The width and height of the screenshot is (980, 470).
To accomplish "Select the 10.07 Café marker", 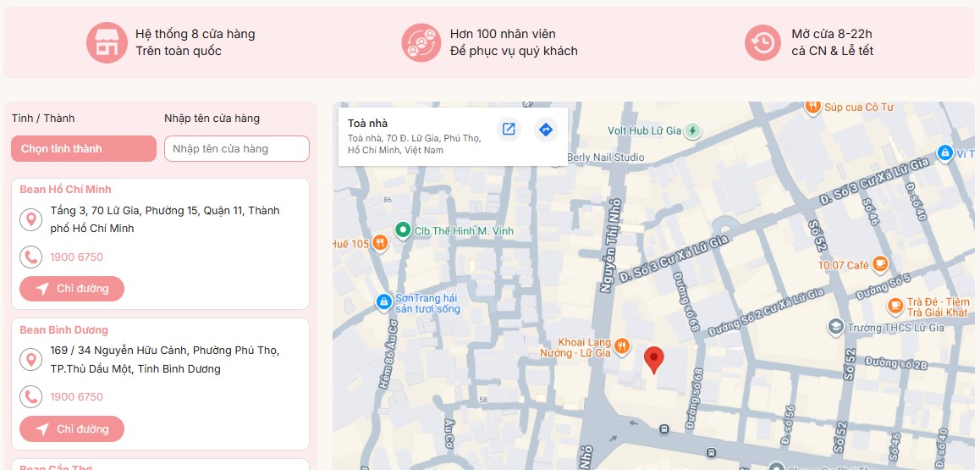I will point(880,264).
